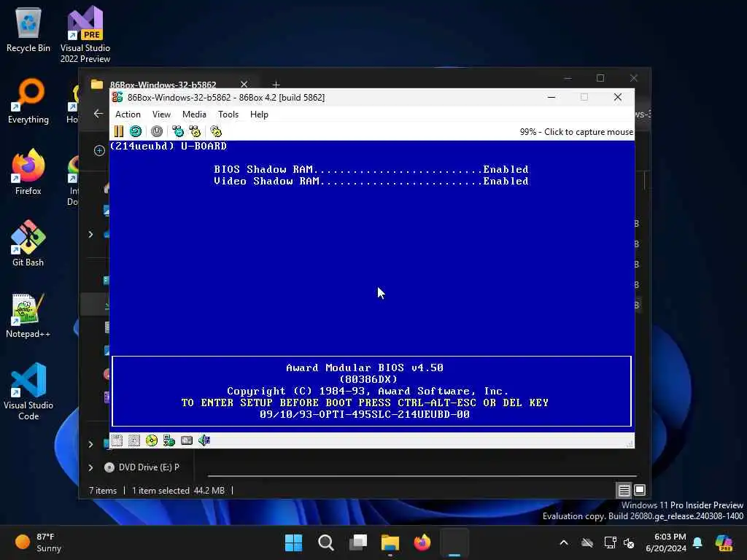The width and height of the screenshot is (747, 560).
Task: Close the 86Box-Windows-32-b5862 Explorer tab
Action: click(244, 85)
